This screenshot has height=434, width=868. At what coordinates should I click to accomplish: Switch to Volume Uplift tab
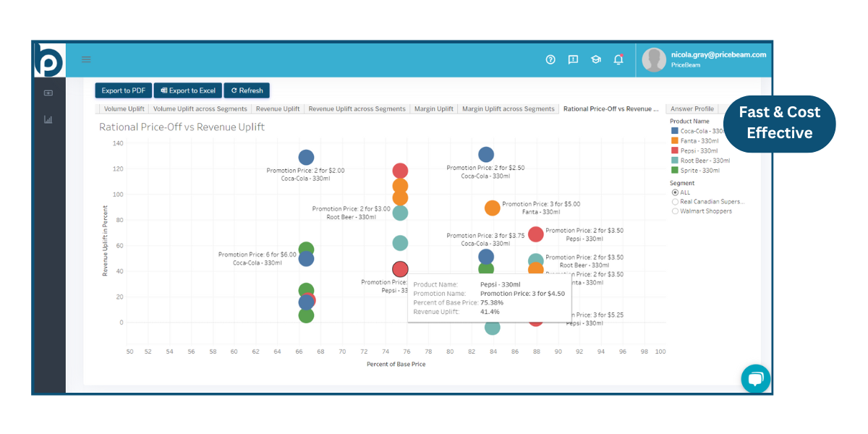click(x=124, y=109)
